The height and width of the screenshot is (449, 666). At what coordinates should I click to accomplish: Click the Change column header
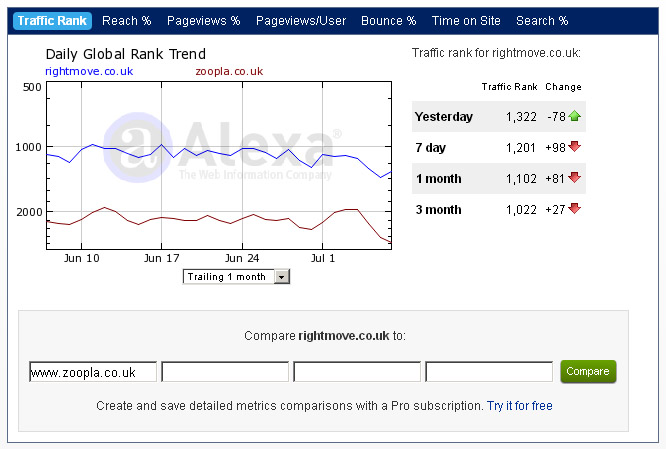pyautogui.click(x=563, y=87)
